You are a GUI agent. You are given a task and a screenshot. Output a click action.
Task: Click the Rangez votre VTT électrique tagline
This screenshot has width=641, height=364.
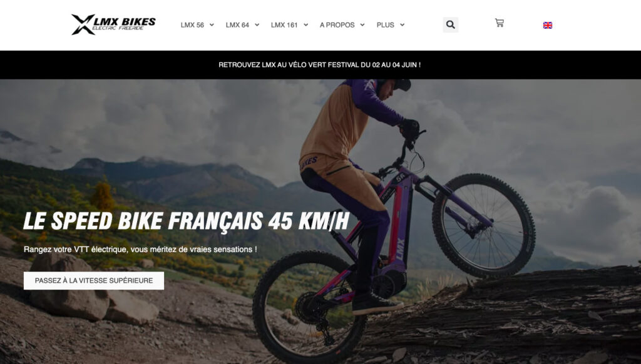[140, 249]
